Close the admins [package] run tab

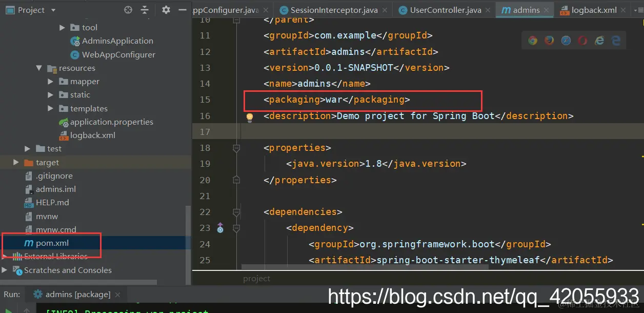point(118,295)
